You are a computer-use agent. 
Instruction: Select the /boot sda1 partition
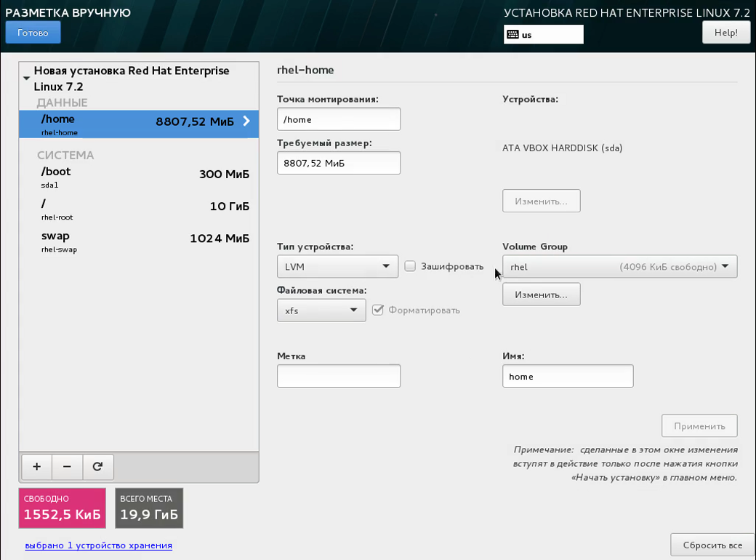pos(139,177)
